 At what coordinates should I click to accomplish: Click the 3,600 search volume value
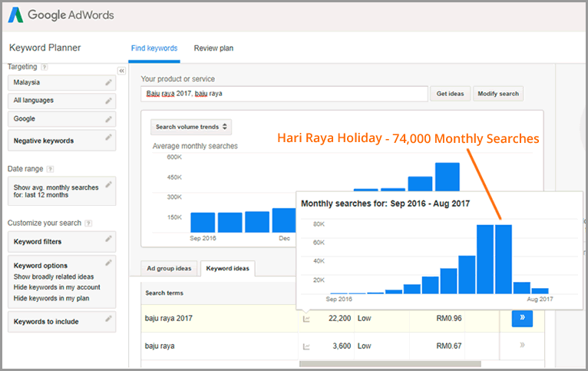pyautogui.click(x=342, y=346)
